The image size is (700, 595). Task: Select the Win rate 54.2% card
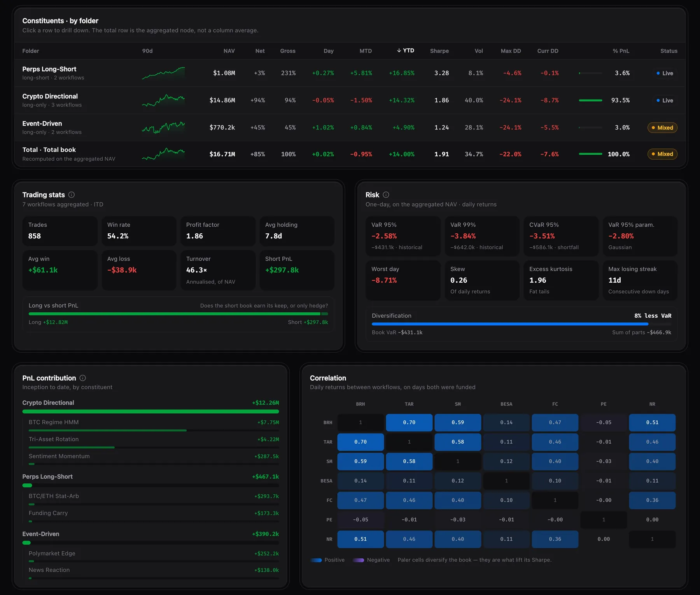click(x=139, y=231)
